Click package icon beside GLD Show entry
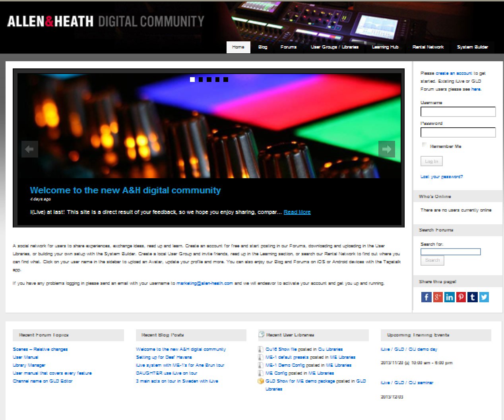 click(x=261, y=381)
